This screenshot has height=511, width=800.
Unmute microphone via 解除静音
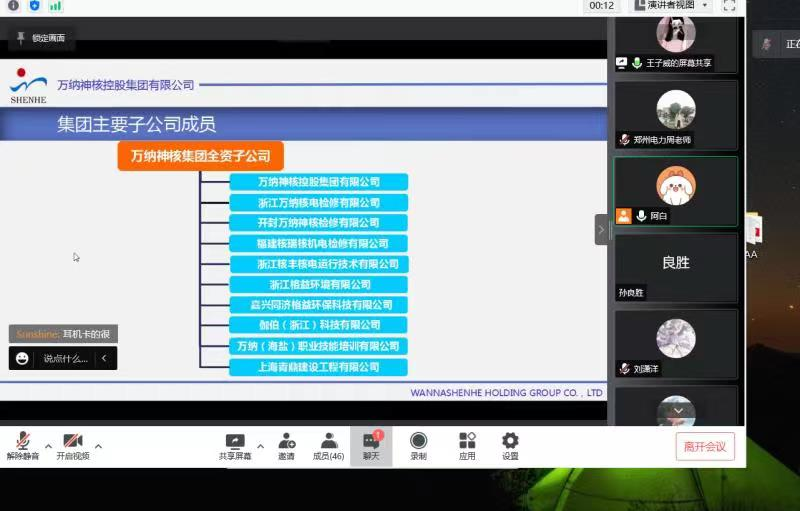[x=22, y=446]
